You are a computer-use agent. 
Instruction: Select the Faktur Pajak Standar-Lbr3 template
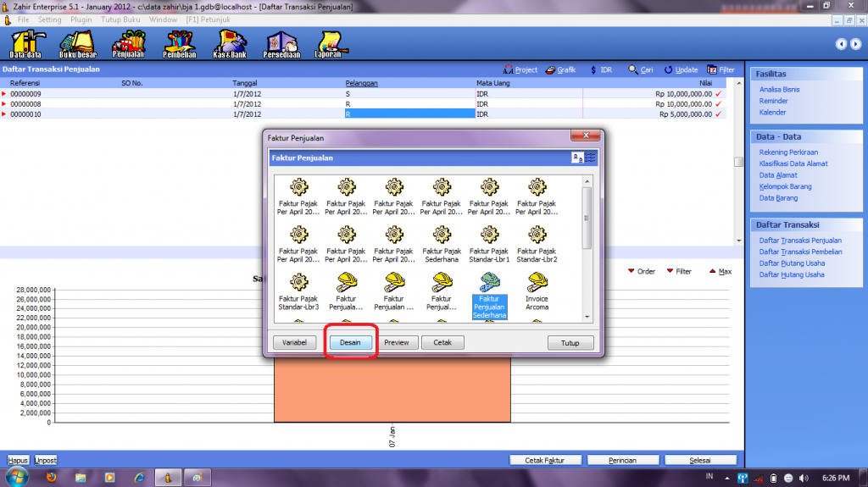299,291
